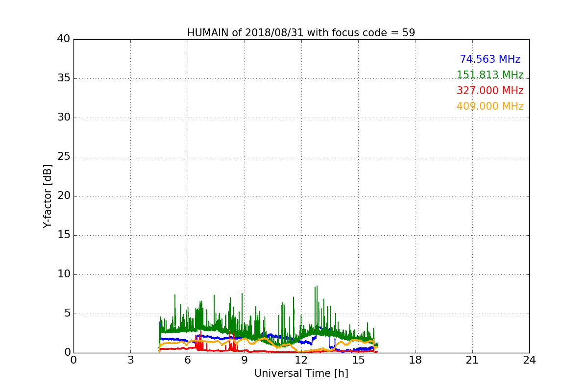Click the 327.000 MHz legend label
The width and height of the screenshot is (588, 392).
tap(490, 91)
